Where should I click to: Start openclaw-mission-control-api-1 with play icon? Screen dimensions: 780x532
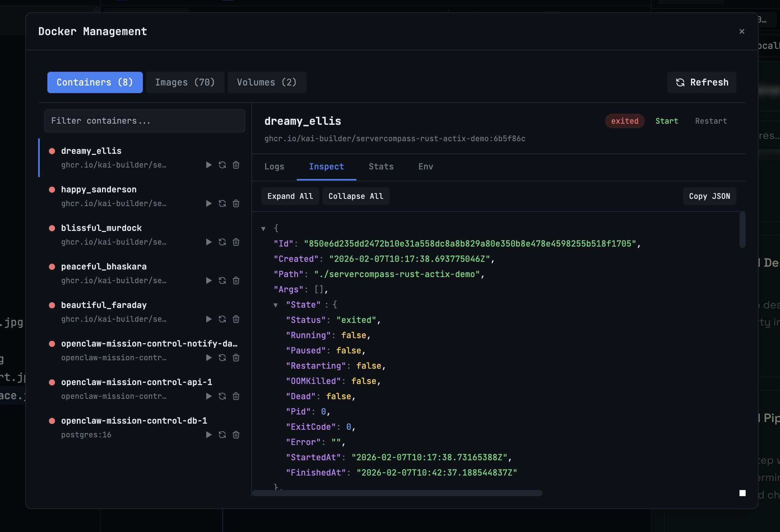click(209, 396)
